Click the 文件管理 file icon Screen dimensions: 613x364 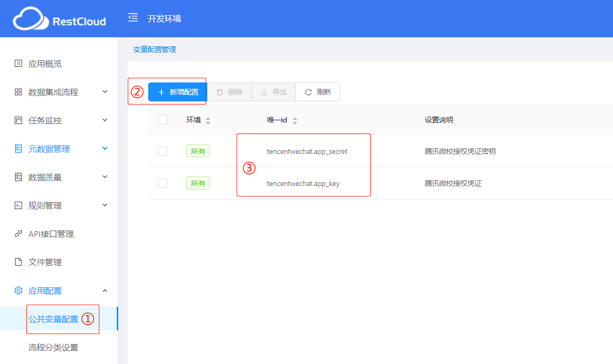18,262
